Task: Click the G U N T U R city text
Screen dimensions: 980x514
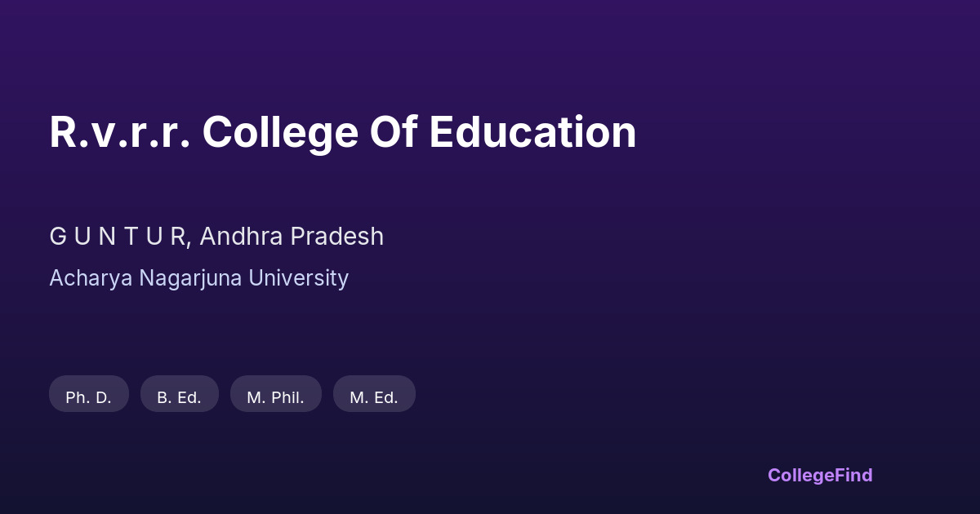Action: [119, 237]
